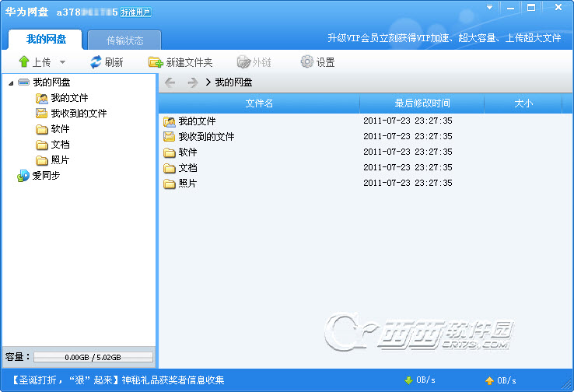Click 我收到的文件 label in sidebar tree

79,114
